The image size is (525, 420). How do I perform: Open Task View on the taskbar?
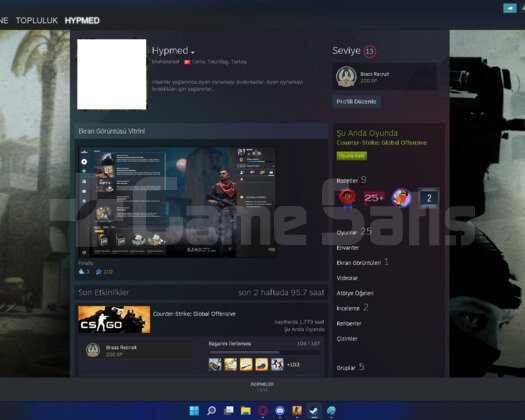tap(229, 411)
